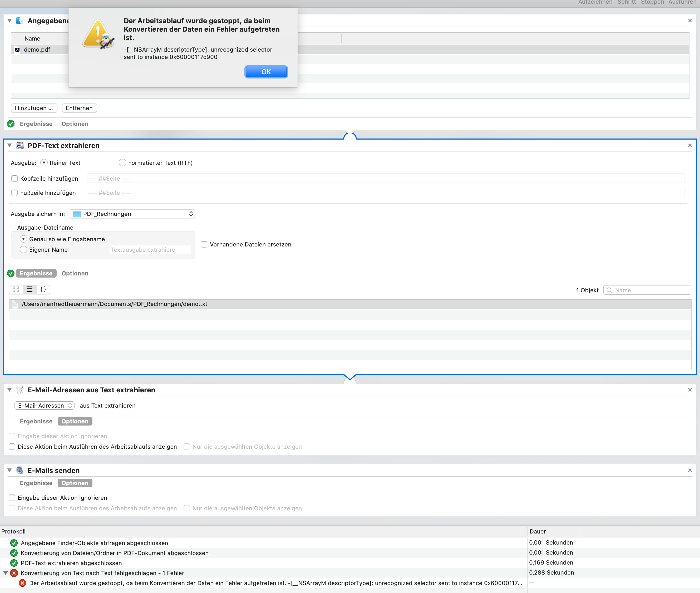
Task: Open Ergebnisse tab of first action
Action: [36, 124]
